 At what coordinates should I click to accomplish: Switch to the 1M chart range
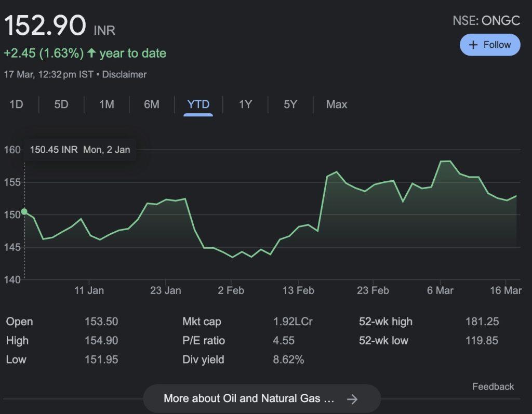coord(107,104)
